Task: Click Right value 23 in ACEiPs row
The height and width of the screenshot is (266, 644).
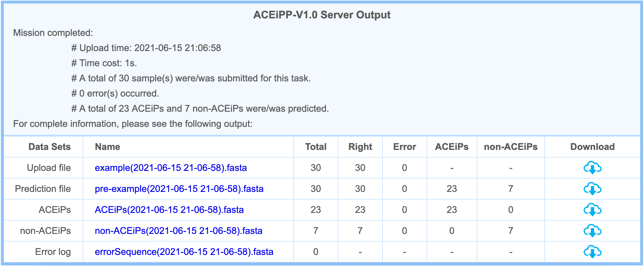Action: (360, 210)
